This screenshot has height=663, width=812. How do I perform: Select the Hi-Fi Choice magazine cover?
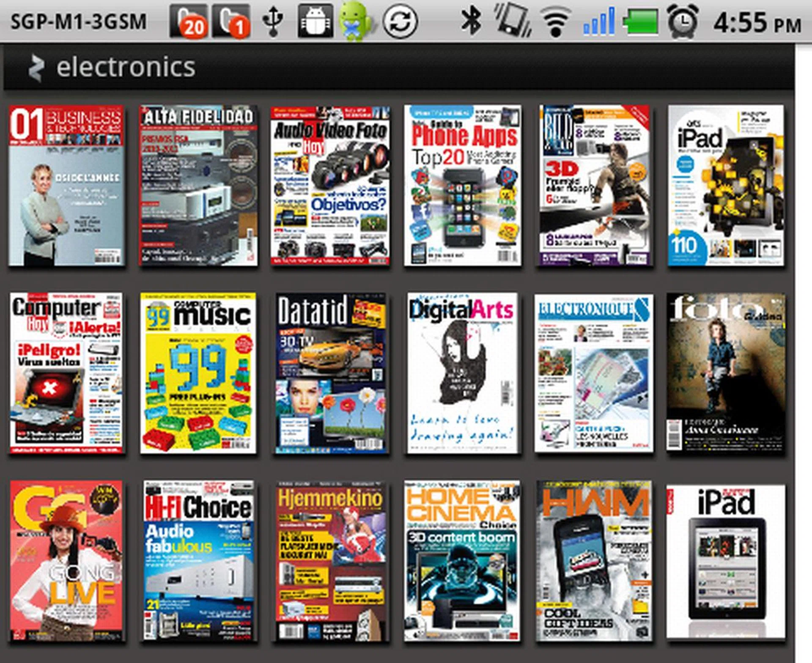coord(198,560)
